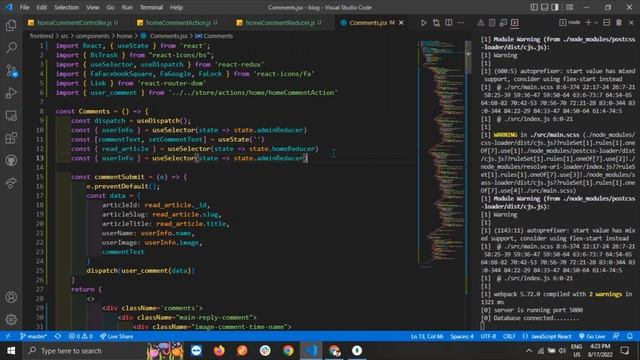The image size is (640, 360).
Task: Open the Run and Debug view
Action: click(x=11, y=93)
